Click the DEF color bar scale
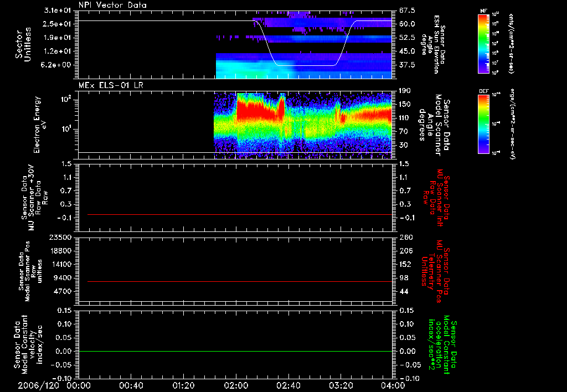 click(x=483, y=124)
